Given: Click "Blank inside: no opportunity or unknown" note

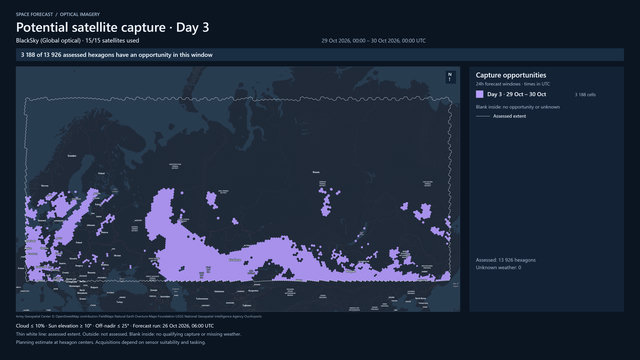Looking at the screenshot, I should tap(518, 107).
